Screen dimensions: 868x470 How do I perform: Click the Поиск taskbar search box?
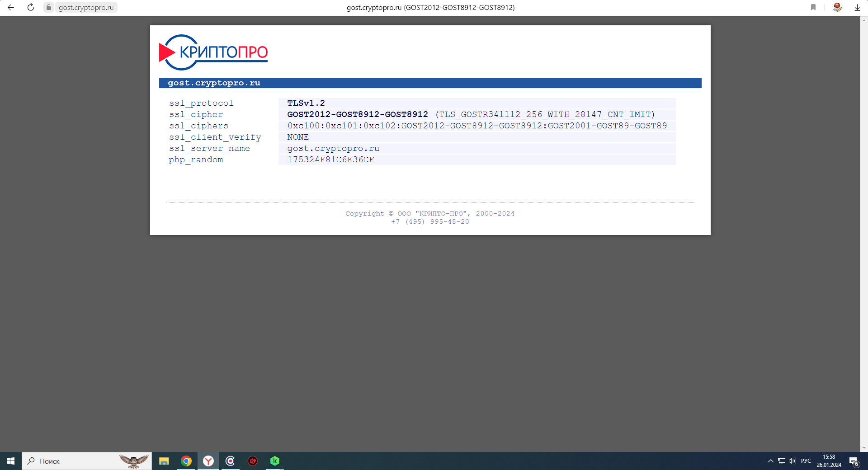(x=87, y=461)
